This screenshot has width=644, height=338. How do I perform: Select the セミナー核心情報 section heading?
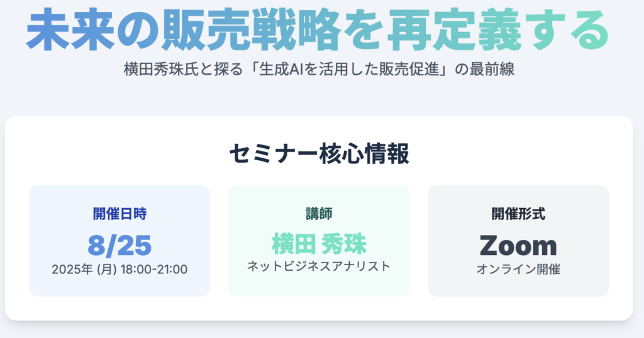[319, 154]
